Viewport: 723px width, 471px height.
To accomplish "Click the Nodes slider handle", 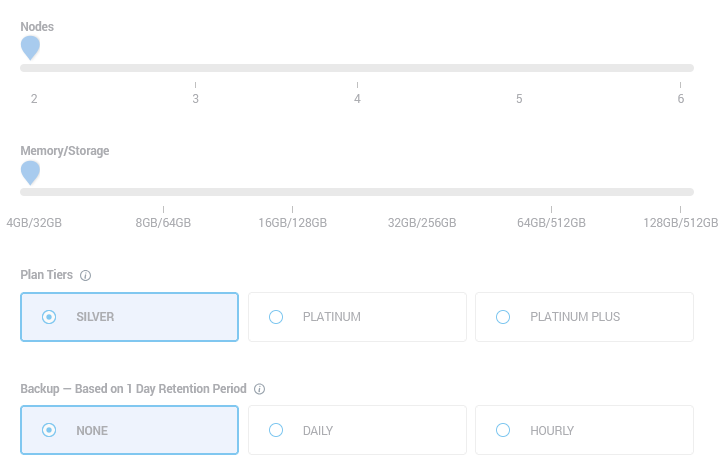I will 31,47.
